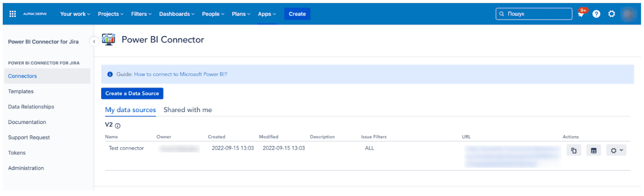Switch to My data sources tab
644x196 pixels.
click(x=130, y=110)
